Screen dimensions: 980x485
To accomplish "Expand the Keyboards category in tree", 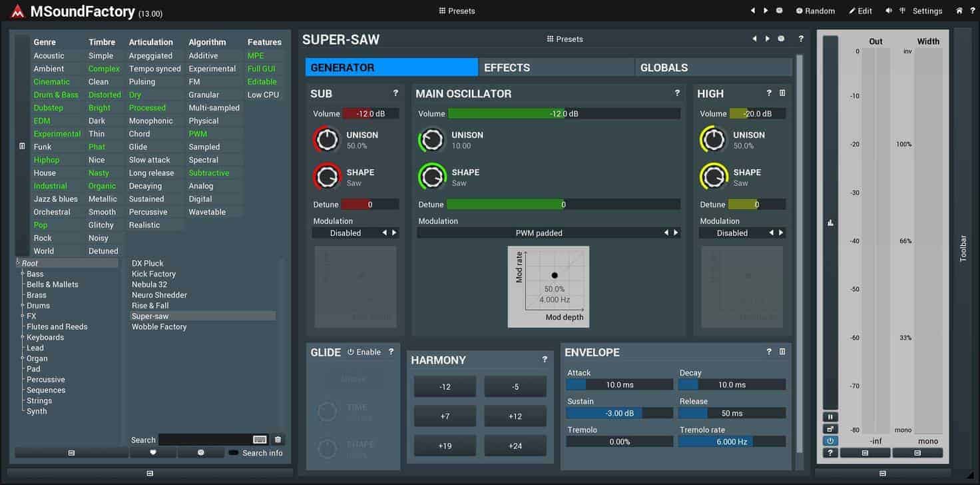I will coord(23,337).
